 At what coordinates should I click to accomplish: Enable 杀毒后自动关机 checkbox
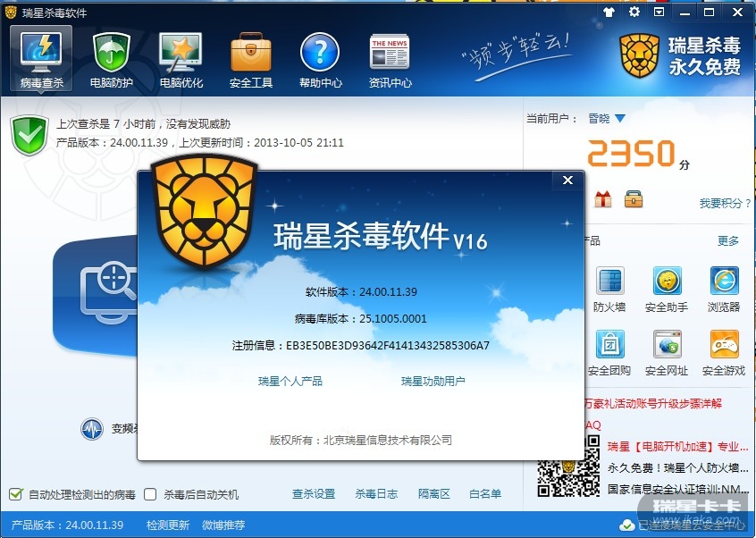(x=150, y=494)
